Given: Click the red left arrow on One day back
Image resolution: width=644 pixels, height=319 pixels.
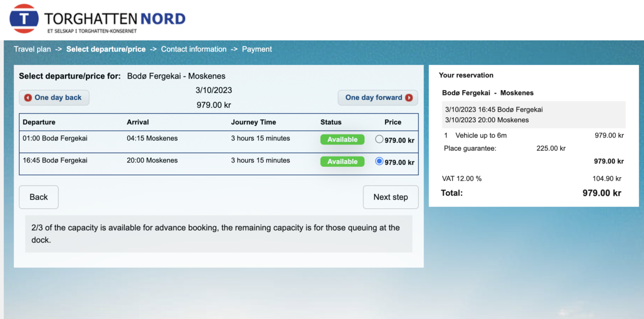Looking at the screenshot, I should (28, 98).
